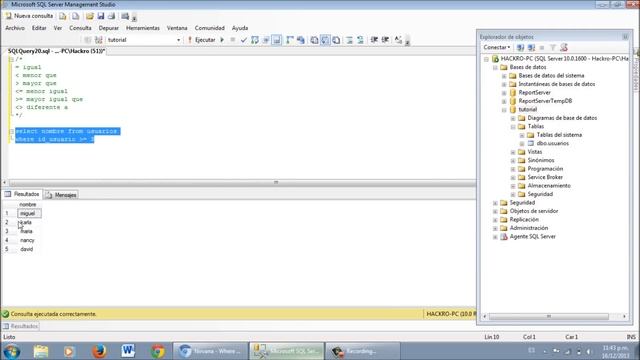Click the Connect Object Explorer icon
The image size is (640, 360).
520,48
